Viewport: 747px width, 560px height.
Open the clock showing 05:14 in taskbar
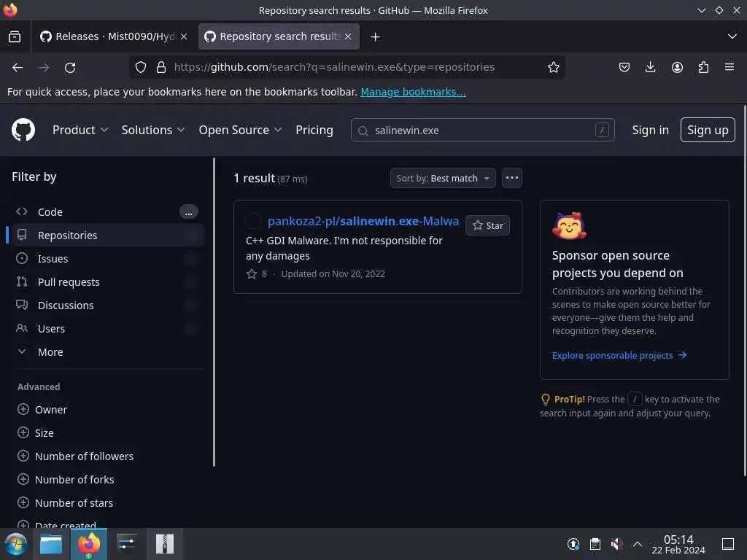[678, 544]
